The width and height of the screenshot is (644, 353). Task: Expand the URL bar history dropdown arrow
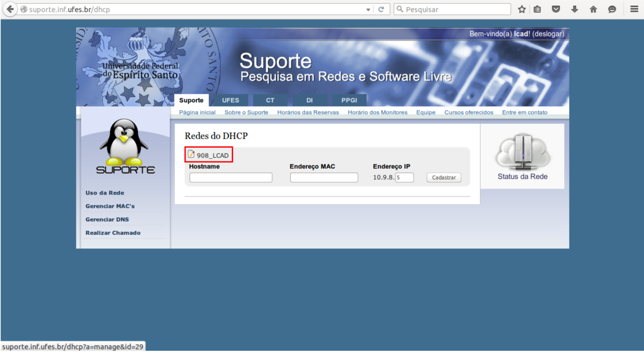(x=368, y=9)
